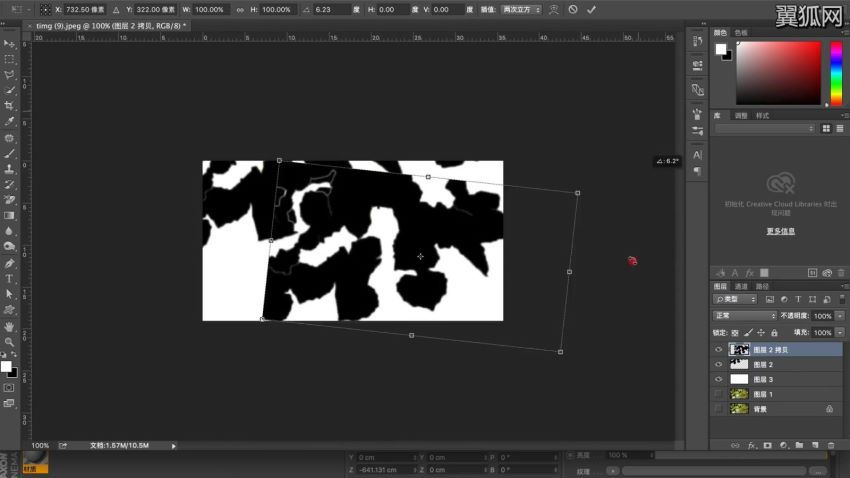Screen dimensions: 850x478
Task: Click the rotation angle input field
Action: [328, 9]
